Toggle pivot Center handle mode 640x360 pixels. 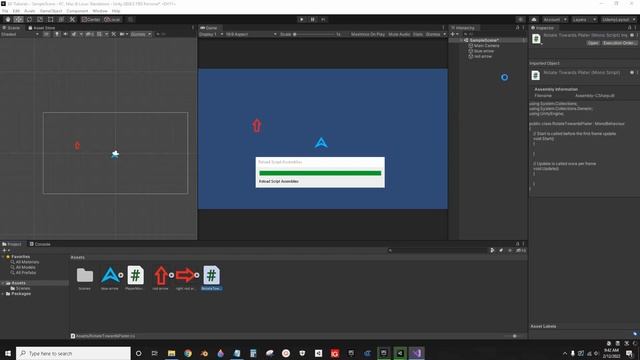click(x=91, y=20)
